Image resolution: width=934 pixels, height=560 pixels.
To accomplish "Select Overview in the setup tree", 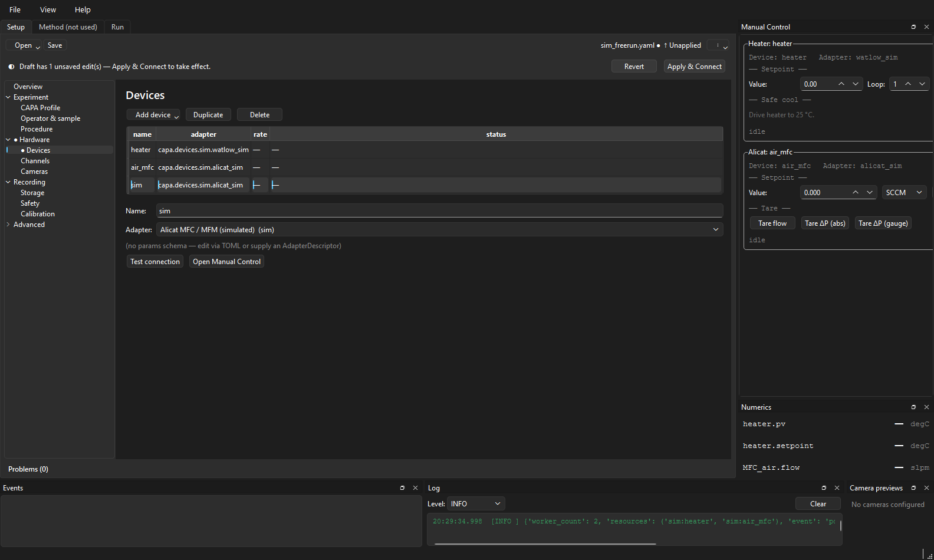I will click(28, 87).
